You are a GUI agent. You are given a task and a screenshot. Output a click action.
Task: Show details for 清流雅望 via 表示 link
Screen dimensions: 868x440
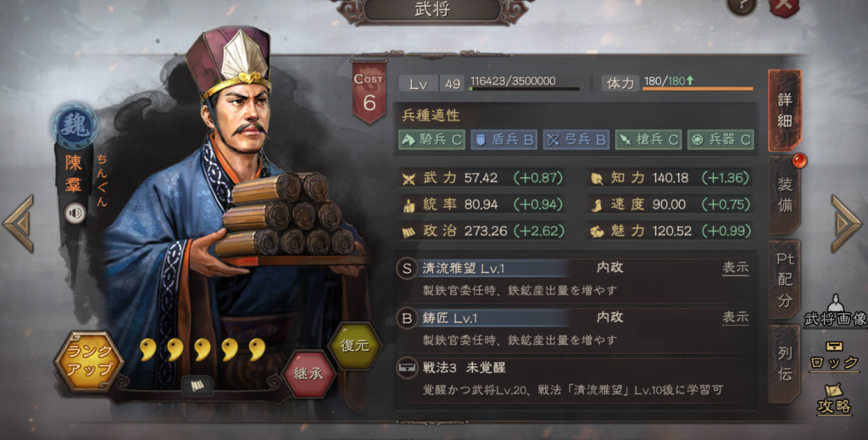point(736,269)
